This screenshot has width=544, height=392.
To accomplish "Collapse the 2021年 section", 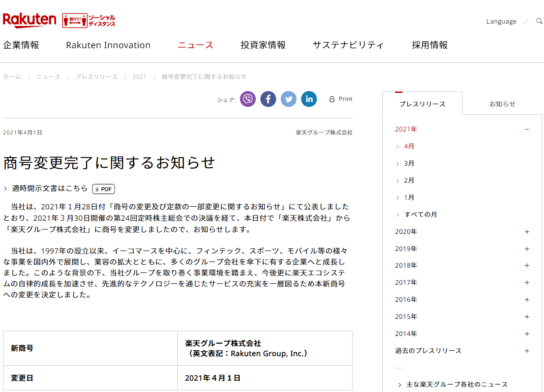I will coord(526,129).
